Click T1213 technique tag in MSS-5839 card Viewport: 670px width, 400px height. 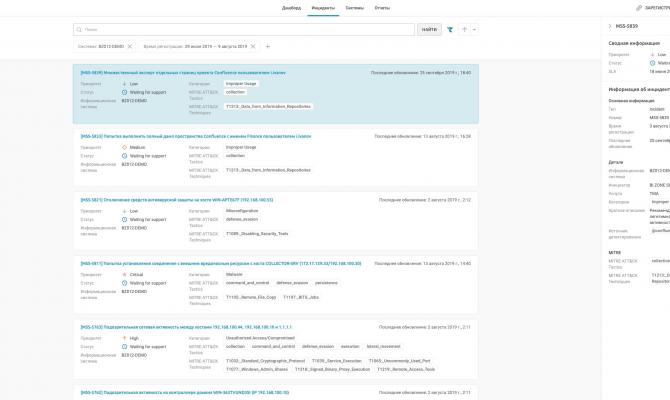click(x=268, y=106)
